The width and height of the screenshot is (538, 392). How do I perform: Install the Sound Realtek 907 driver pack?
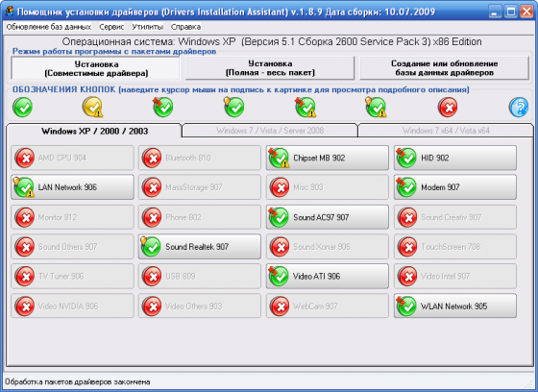click(200, 247)
